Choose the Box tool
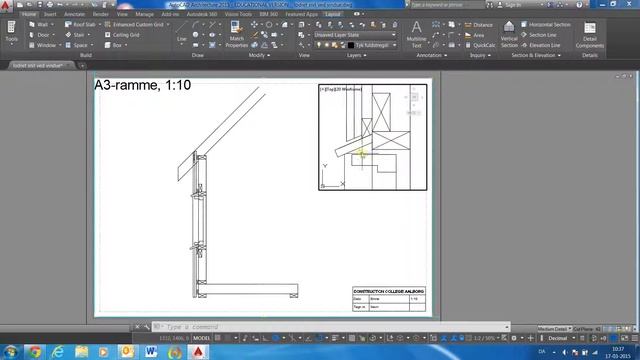640x360 pixels. (113, 45)
